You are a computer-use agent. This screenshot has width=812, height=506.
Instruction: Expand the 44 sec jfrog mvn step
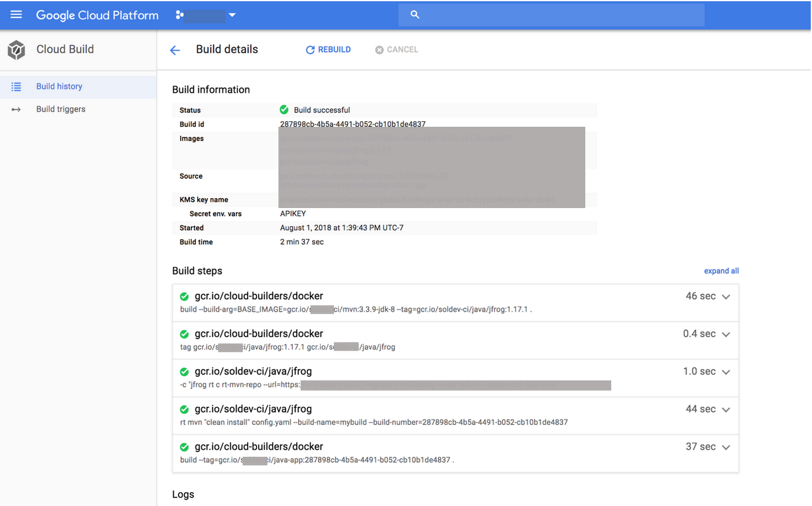pyautogui.click(x=726, y=410)
